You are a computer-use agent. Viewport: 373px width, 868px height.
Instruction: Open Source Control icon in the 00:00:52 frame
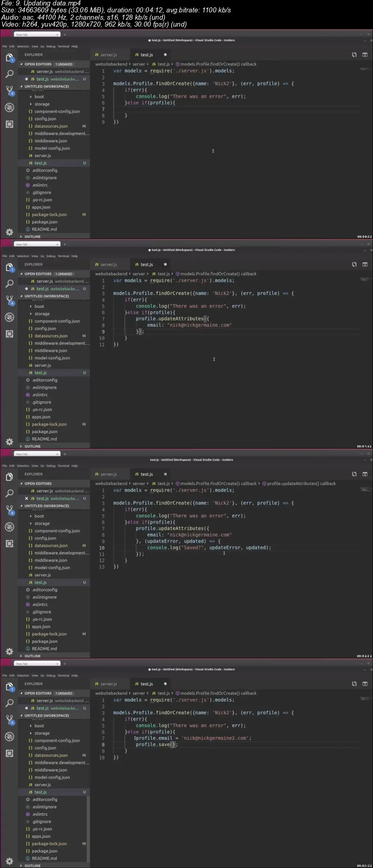[10, 90]
